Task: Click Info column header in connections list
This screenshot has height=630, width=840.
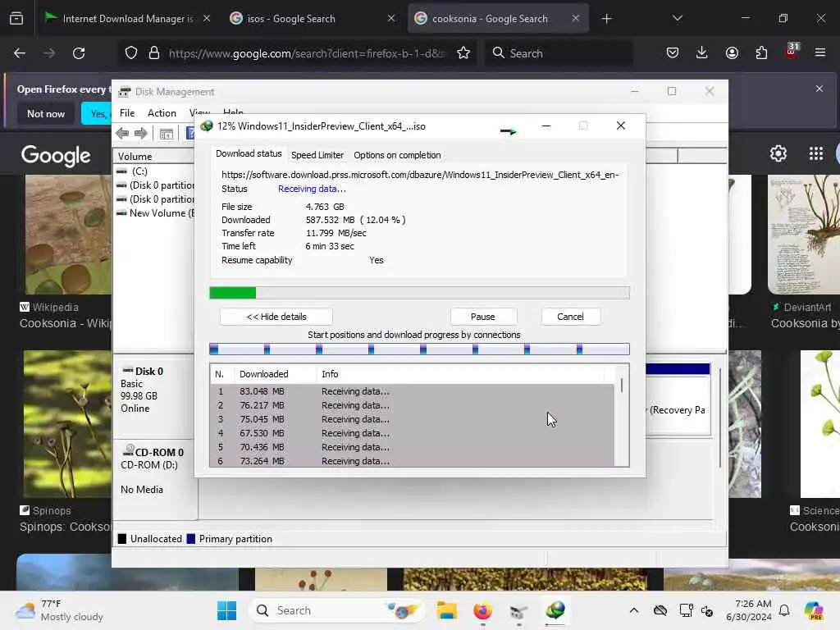Action: click(460, 374)
